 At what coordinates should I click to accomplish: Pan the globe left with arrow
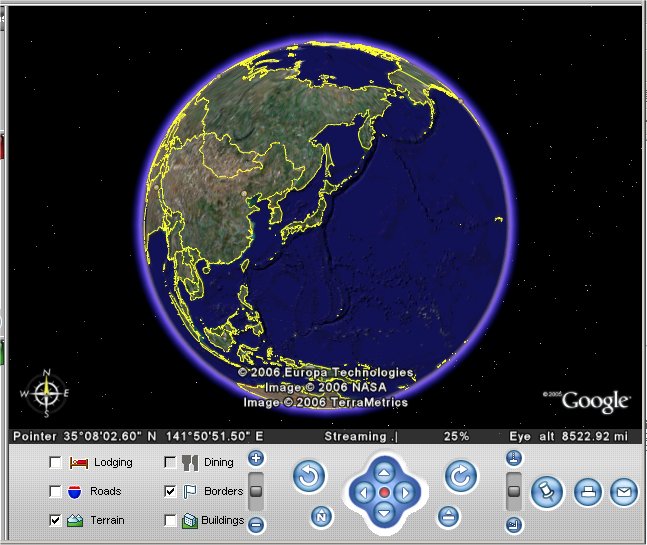pos(364,493)
